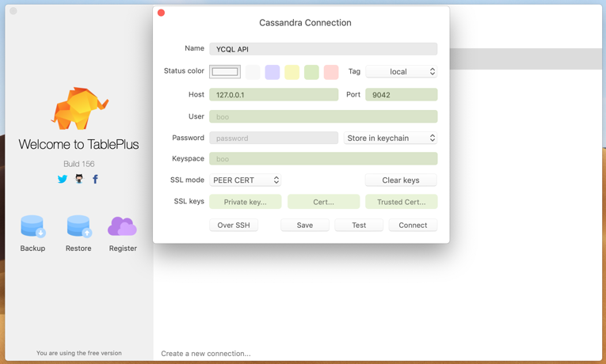Click the Register cloud icon
The image size is (606, 364).
[123, 226]
